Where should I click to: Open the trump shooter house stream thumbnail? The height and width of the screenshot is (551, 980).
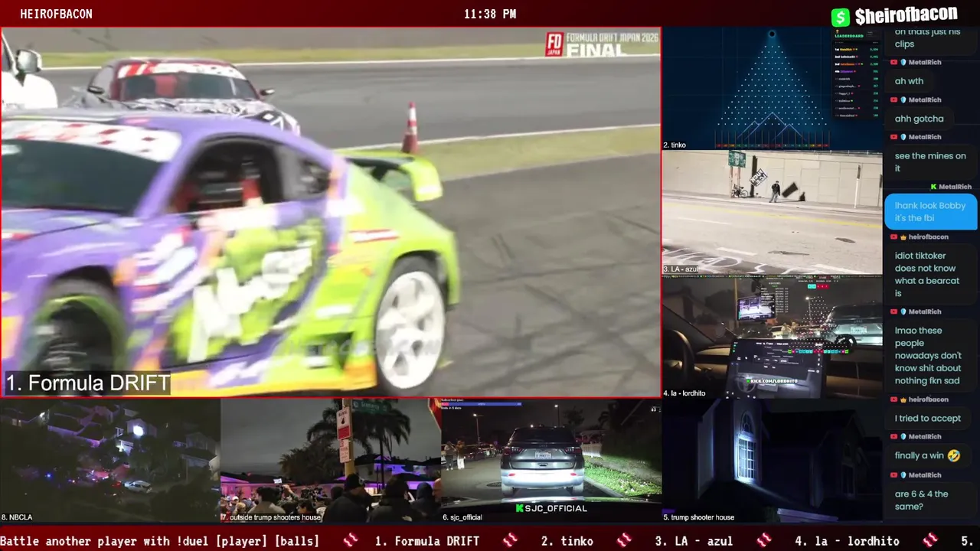[x=772, y=461]
